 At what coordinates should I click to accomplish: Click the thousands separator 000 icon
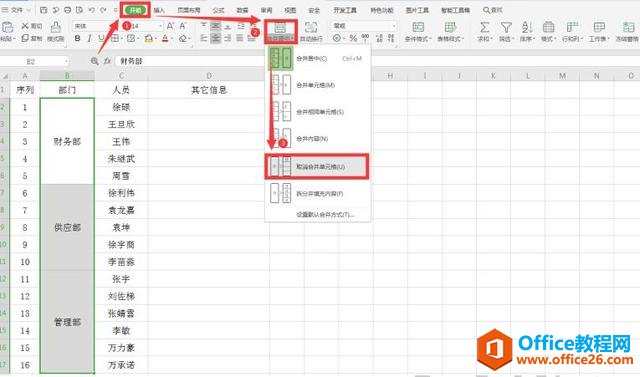(x=365, y=38)
